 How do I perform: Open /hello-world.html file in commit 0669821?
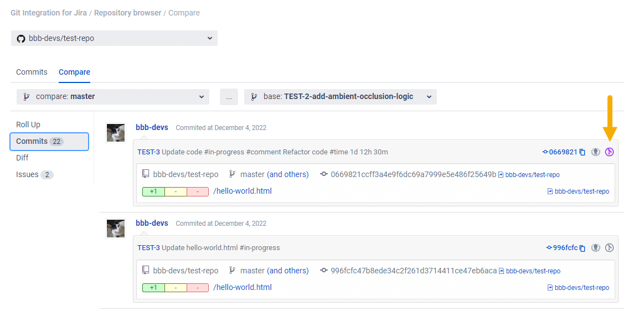[x=243, y=191]
